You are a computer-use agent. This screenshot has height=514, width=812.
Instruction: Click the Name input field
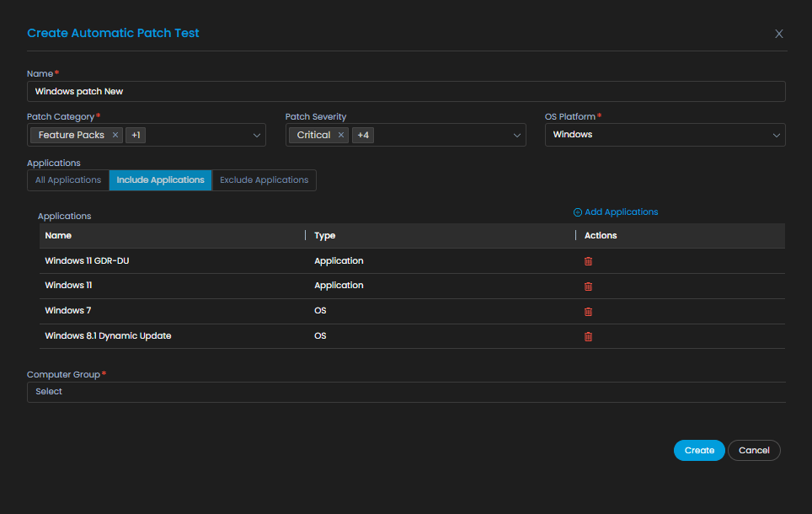click(406, 91)
